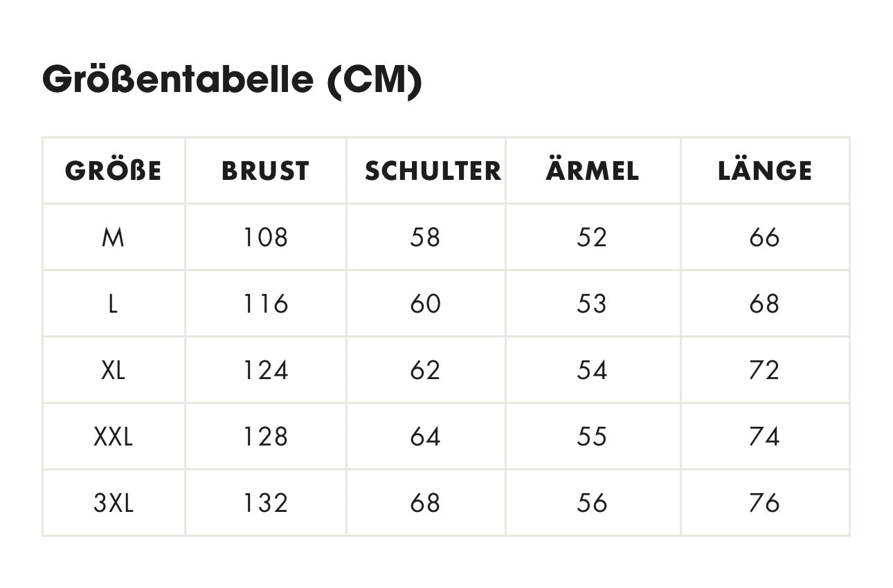Image resolution: width=893 pixels, height=588 pixels.
Task: Select the GRÖSSE column header
Action: 113,171
